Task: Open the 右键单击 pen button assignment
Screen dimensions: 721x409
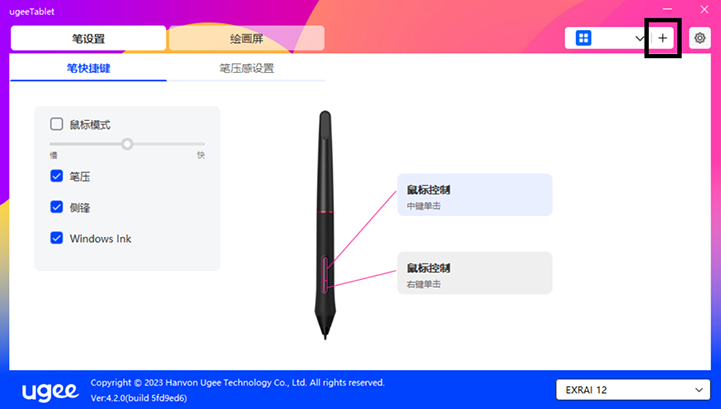Action: point(475,273)
